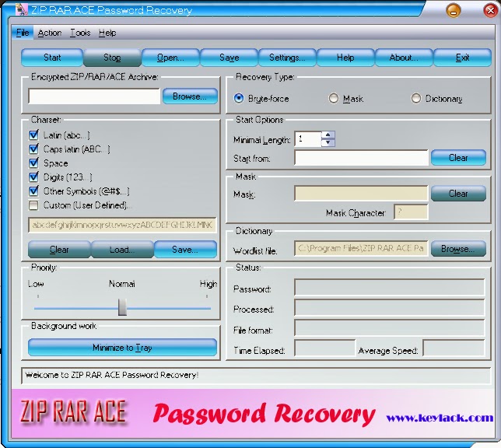Click the Exit toolbar button

[462, 58]
